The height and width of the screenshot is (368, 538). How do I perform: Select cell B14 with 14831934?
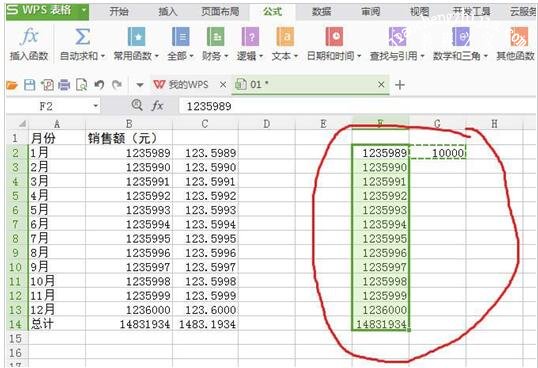click(129, 324)
